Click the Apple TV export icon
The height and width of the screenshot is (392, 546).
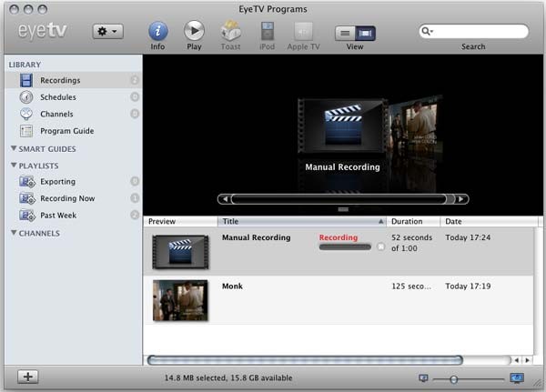click(303, 31)
